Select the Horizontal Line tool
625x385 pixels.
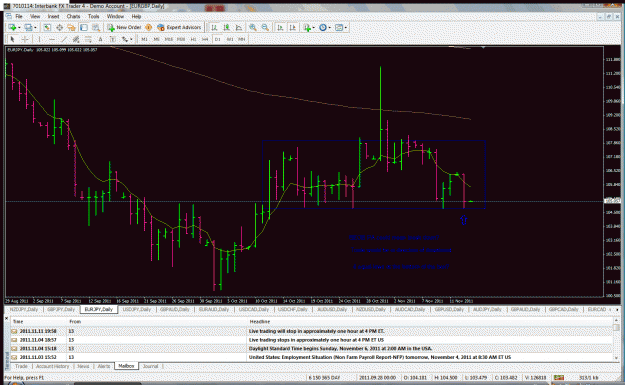(52, 39)
